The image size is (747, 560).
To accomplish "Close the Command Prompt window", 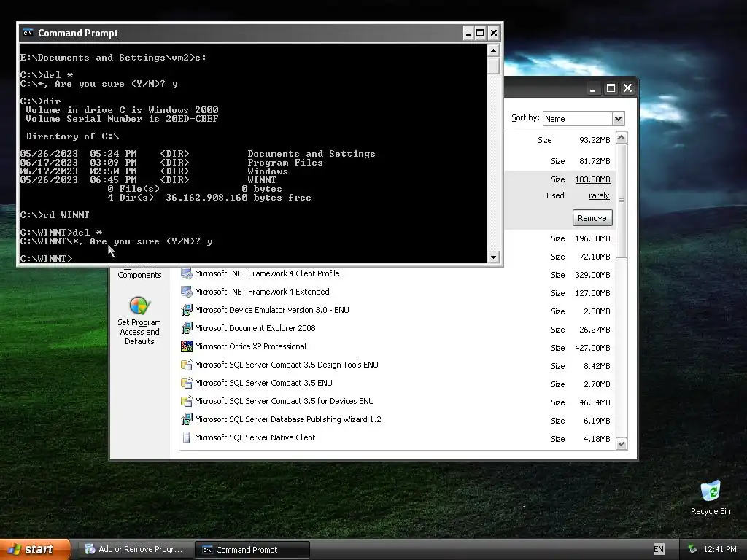I will 494,33.
